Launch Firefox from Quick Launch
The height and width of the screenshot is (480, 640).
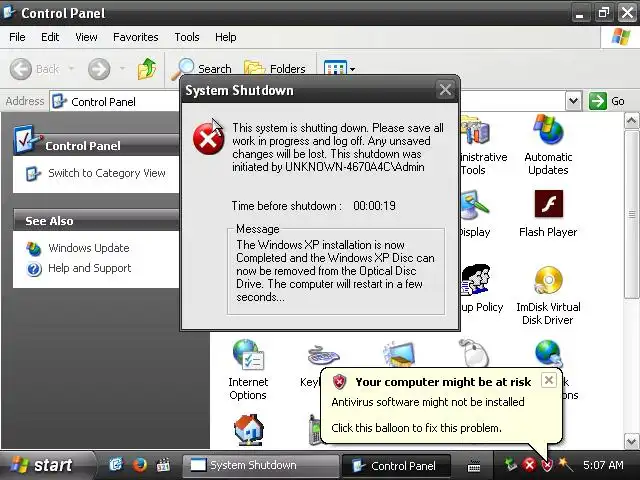click(140, 464)
